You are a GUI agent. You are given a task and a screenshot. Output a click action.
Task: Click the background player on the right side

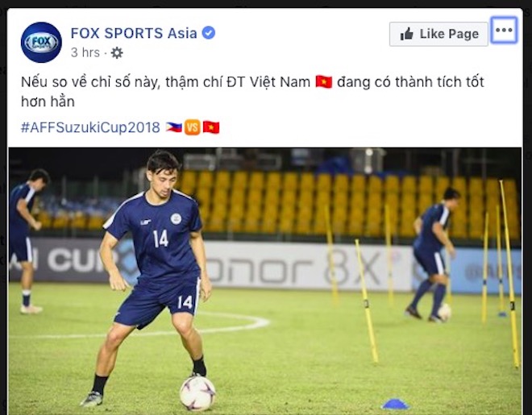click(x=431, y=255)
